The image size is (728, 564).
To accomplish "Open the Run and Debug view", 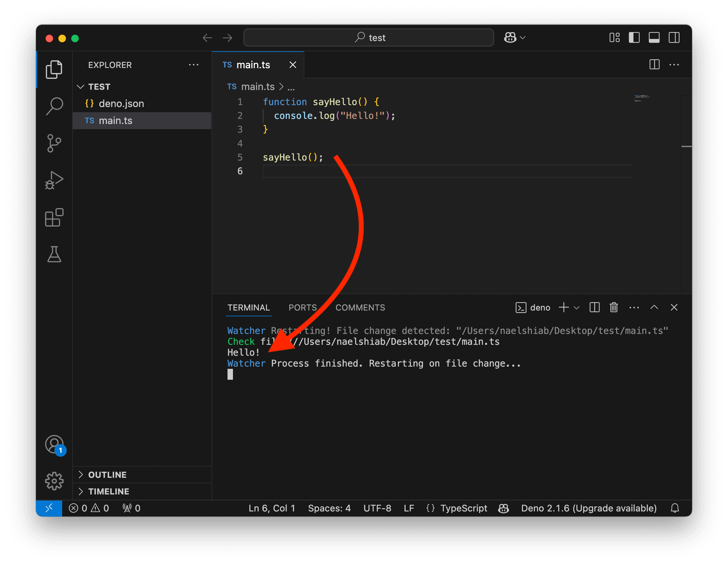I will point(54,180).
